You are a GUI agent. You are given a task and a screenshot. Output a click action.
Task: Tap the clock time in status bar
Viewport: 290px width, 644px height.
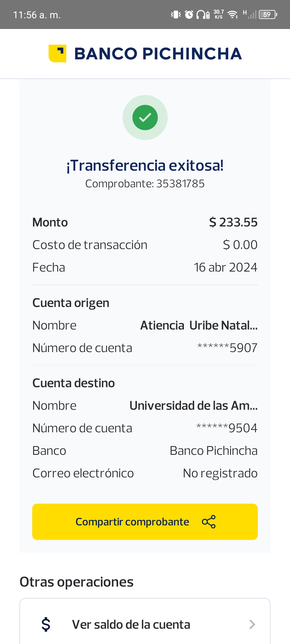[37, 15]
